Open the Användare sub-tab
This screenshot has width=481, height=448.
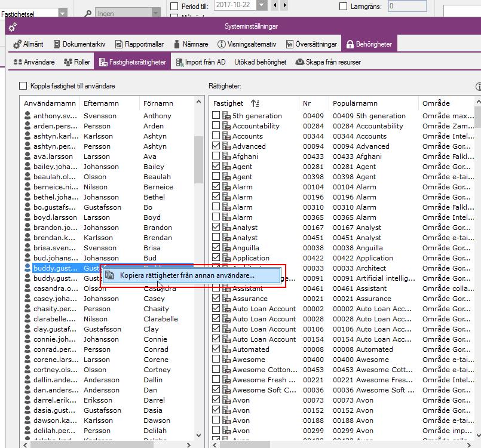pos(34,62)
